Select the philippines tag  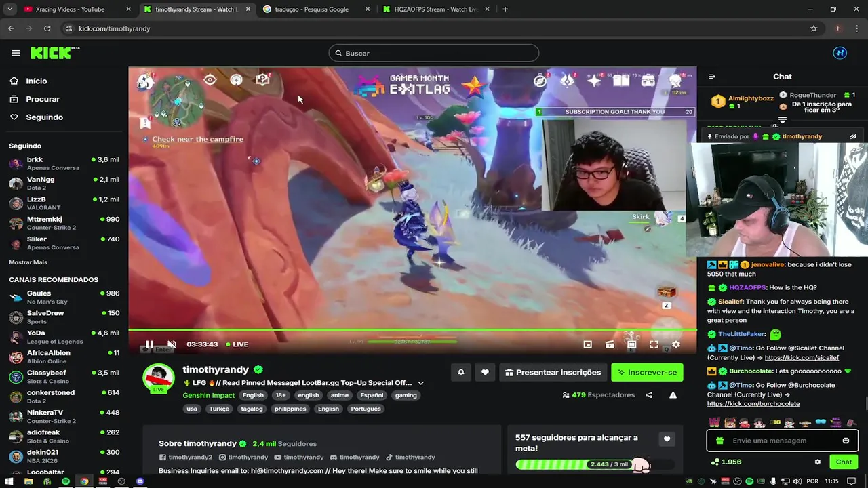coord(290,409)
